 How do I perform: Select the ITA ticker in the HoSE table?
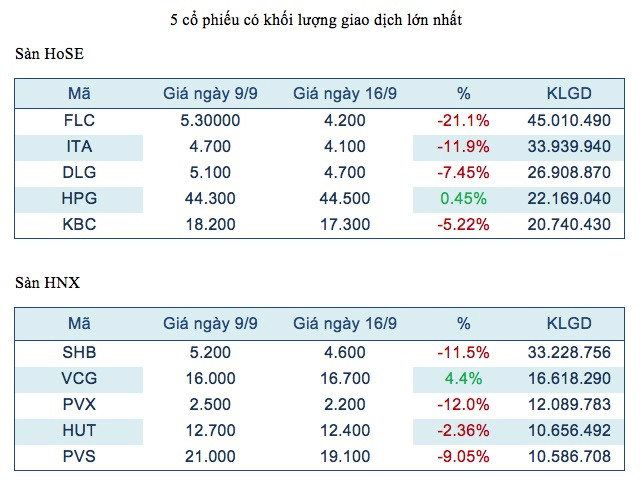pyautogui.click(x=79, y=147)
